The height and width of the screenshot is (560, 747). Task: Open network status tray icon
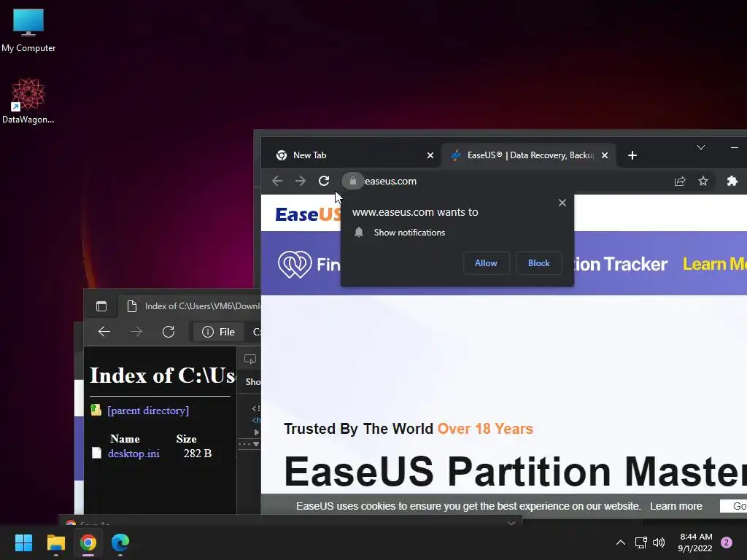(641, 542)
